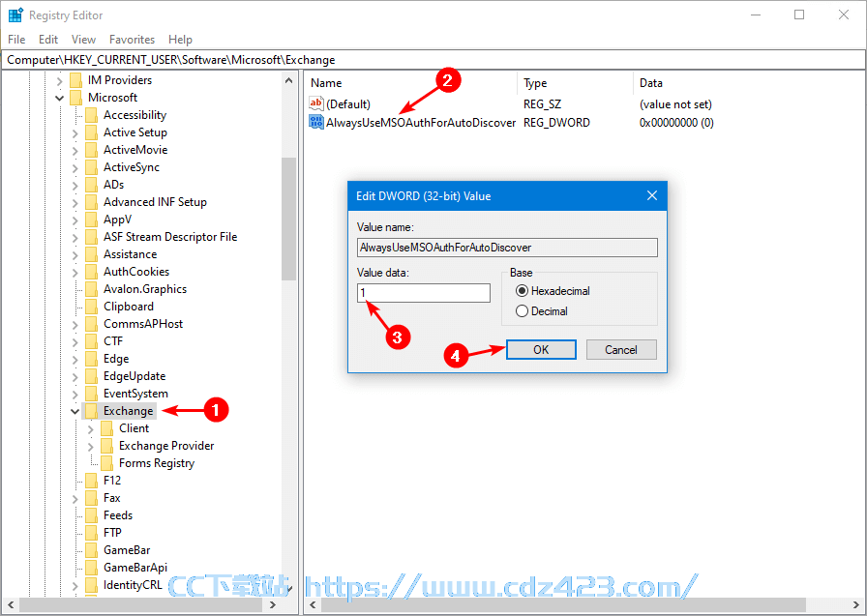Open the Help menu
Viewport: 867px width, 616px height.
(180, 40)
